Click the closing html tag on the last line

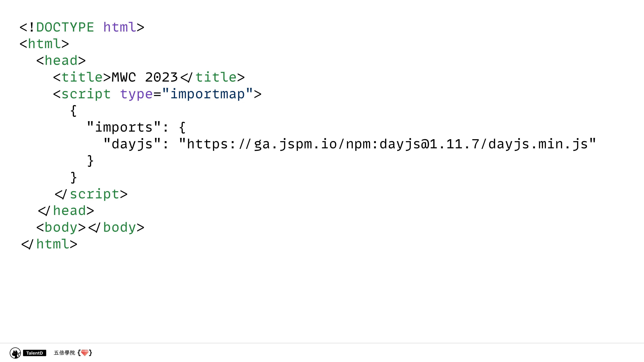coord(49,244)
